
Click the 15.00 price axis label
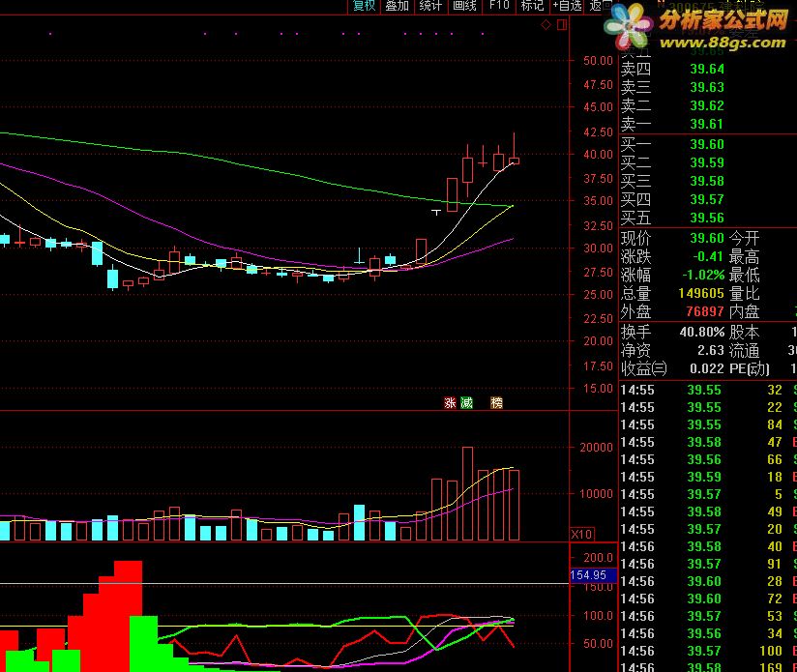[x=599, y=389]
